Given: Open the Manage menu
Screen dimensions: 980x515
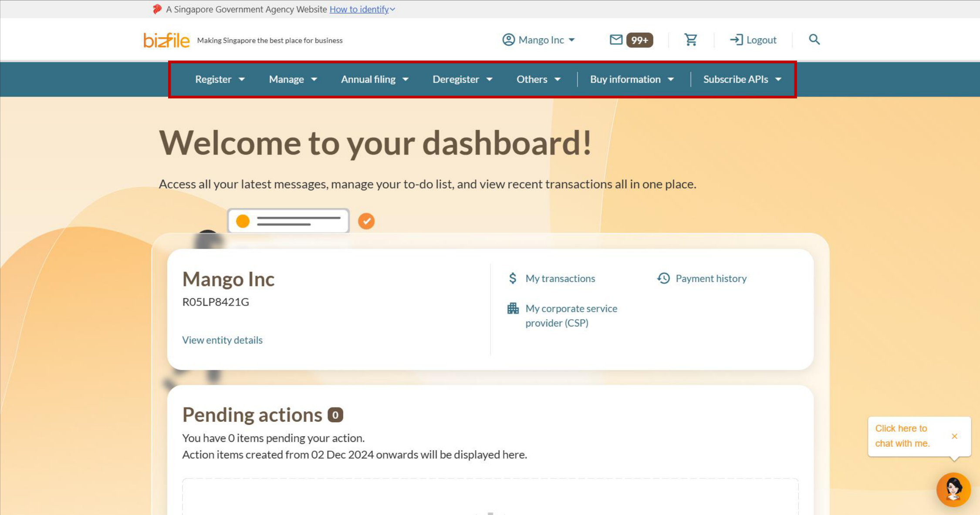Looking at the screenshot, I should pyautogui.click(x=293, y=79).
